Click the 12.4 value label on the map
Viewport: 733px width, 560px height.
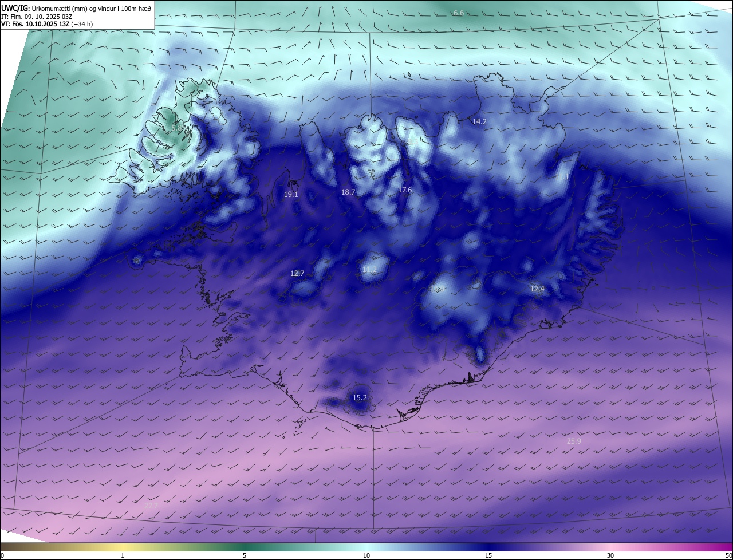(x=537, y=289)
